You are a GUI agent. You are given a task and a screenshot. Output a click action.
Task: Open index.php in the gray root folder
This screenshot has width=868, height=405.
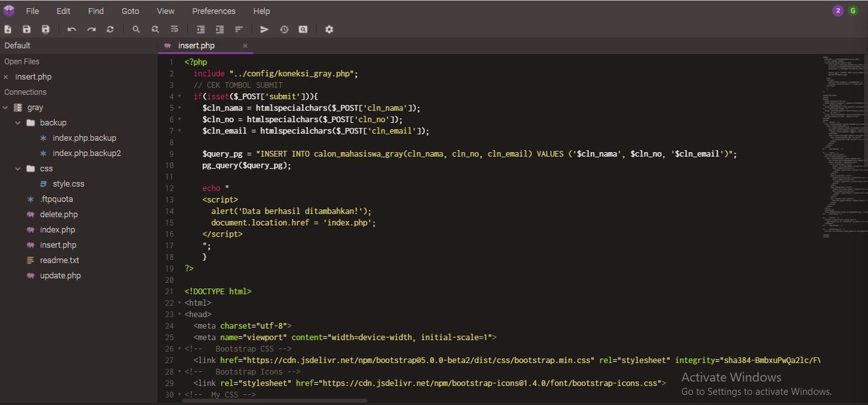point(58,230)
